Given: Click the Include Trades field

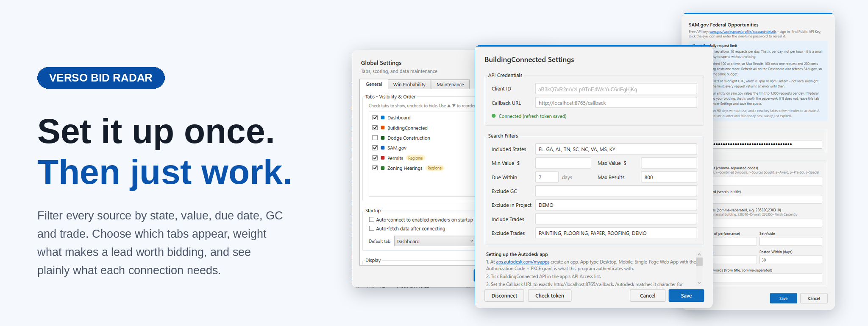Looking at the screenshot, I should [616, 219].
